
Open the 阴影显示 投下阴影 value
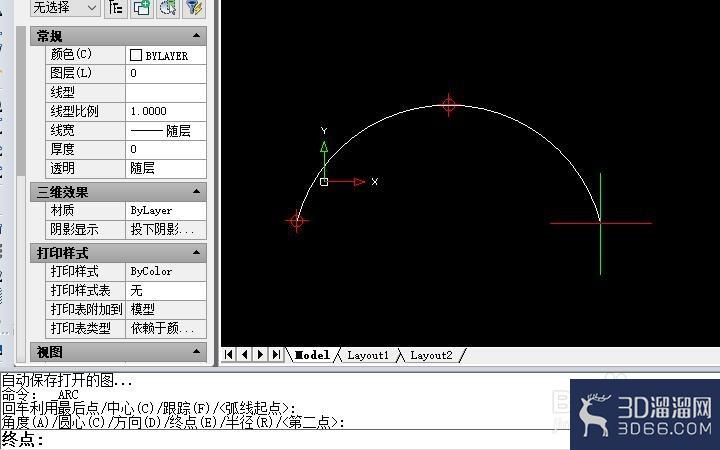[166, 229]
